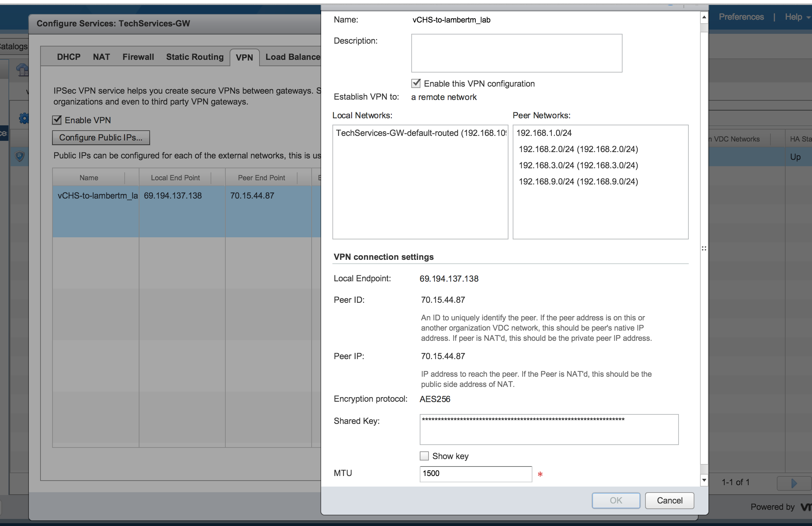This screenshot has height=526, width=812.
Task: Click the shield gateway icon in row
Action: pyautogui.click(x=20, y=156)
